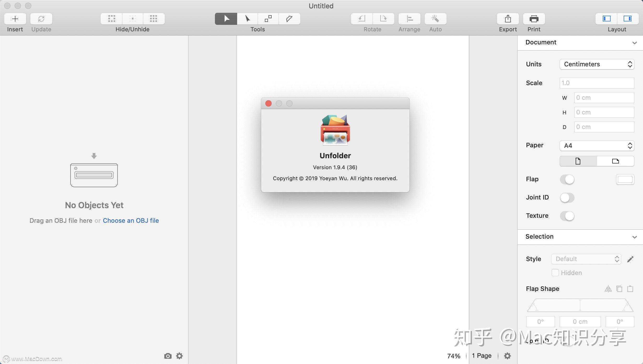
Task: Open the Units dropdown showing Centimeters
Action: 597,64
